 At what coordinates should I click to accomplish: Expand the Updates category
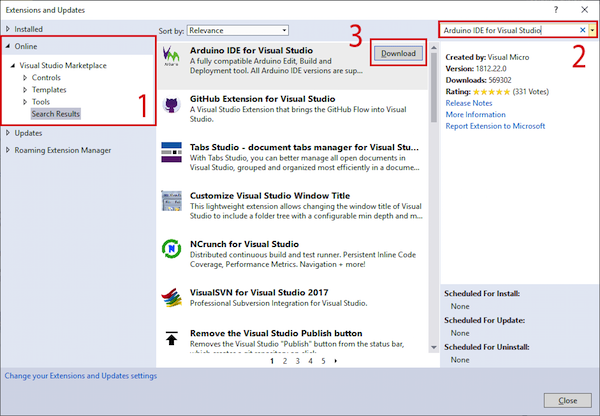8,133
